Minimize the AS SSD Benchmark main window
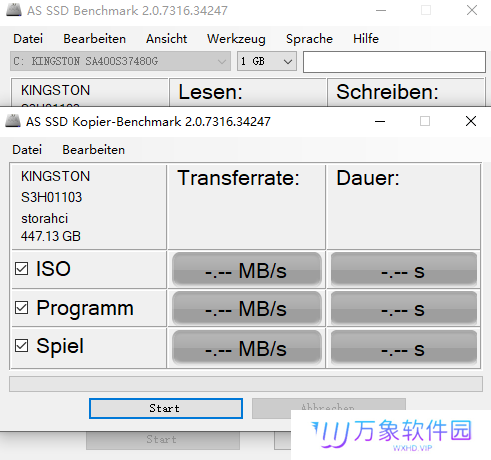This screenshot has height=460, width=491. tap(381, 10)
